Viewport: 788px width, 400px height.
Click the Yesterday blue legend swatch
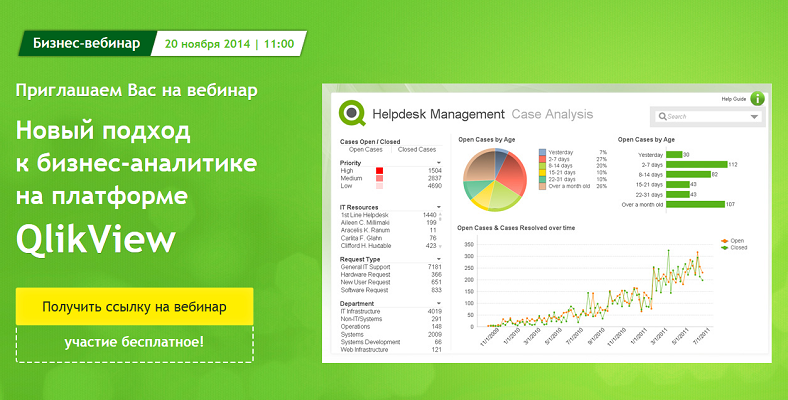(x=542, y=152)
